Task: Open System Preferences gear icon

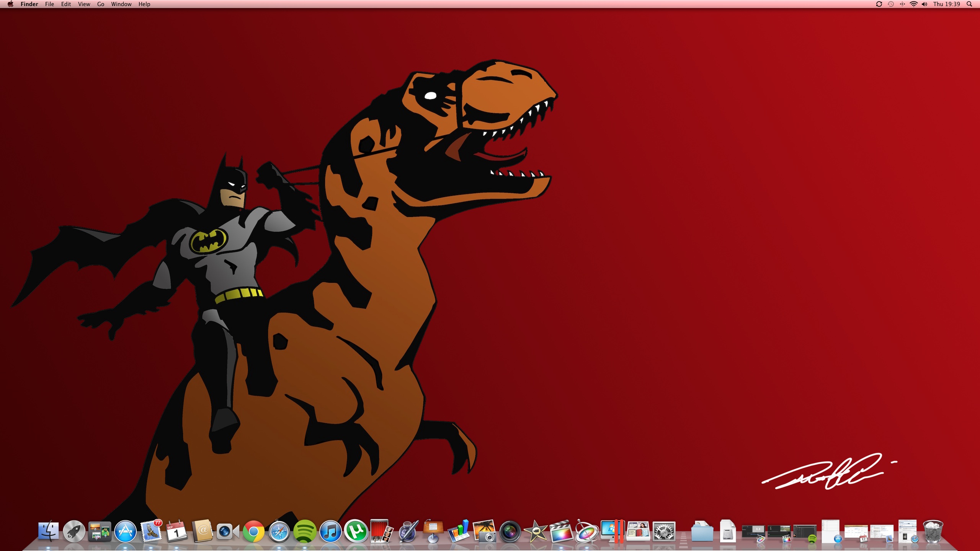Action: (x=663, y=531)
